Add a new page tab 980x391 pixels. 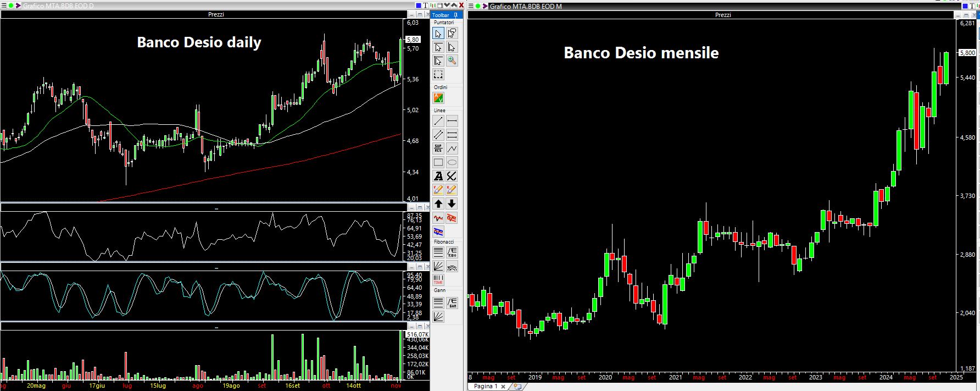(516, 387)
